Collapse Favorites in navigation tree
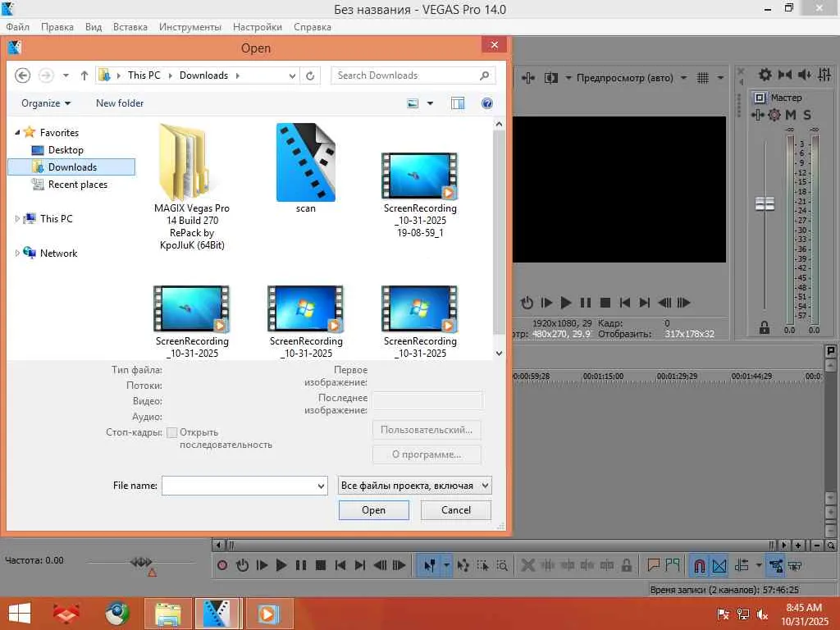 (17, 132)
